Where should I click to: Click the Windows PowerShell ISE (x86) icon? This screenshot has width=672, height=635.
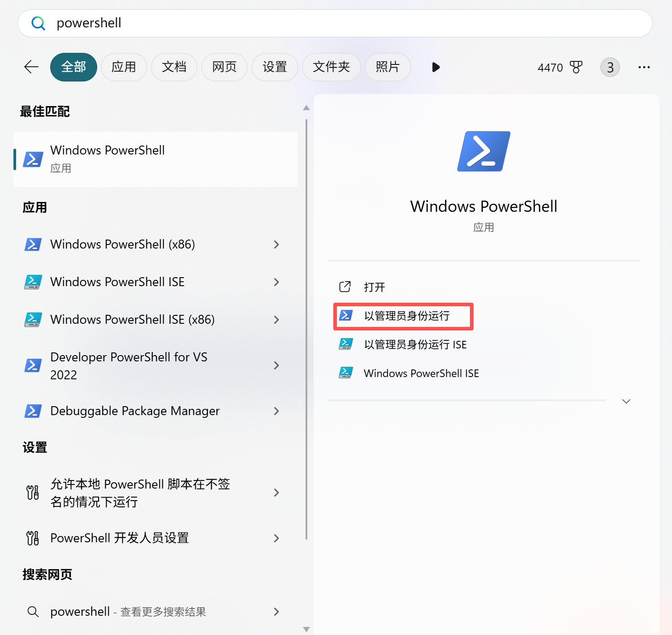(33, 320)
